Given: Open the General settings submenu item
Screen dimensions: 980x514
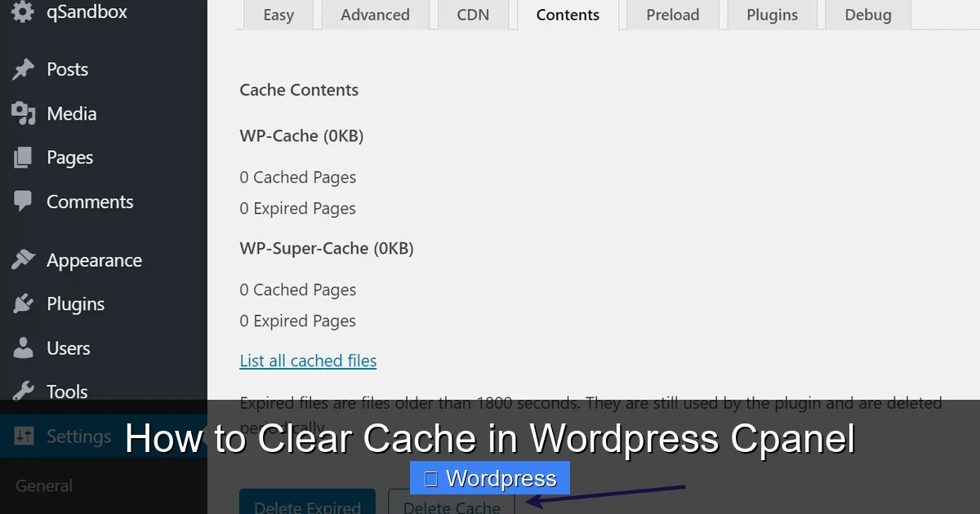Looking at the screenshot, I should 43,485.
